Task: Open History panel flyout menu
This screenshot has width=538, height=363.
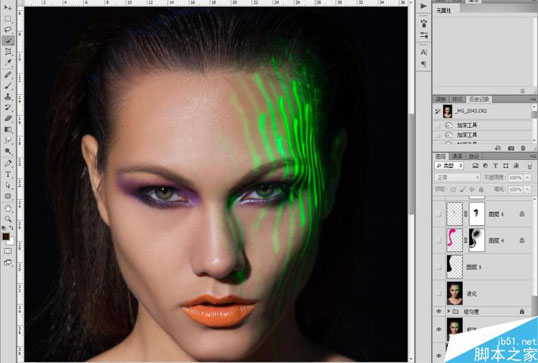Action: click(533, 99)
